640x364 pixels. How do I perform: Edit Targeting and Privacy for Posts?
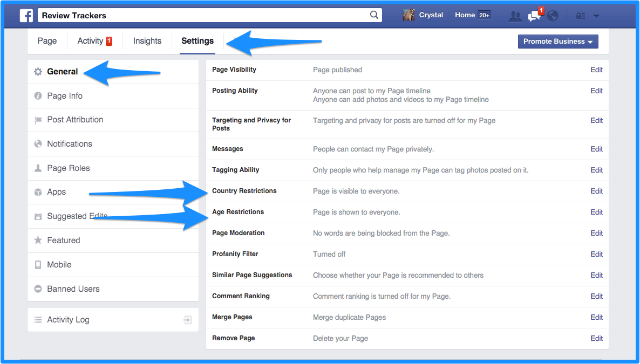pos(596,120)
